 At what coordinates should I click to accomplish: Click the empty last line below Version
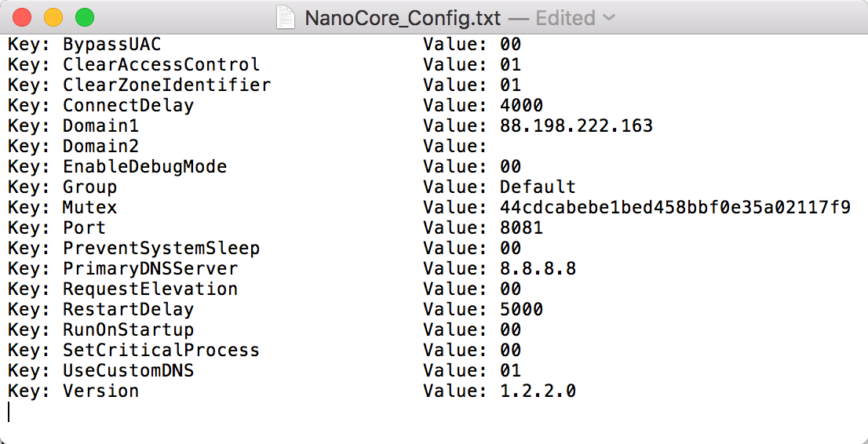pyautogui.click(x=434, y=412)
